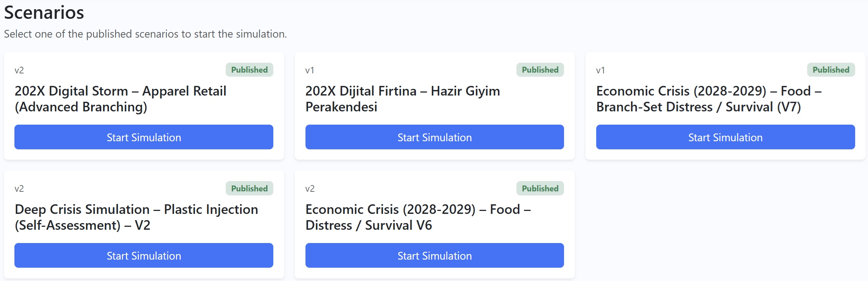Click Published badge on Plastic Injection card

click(x=249, y=188)
